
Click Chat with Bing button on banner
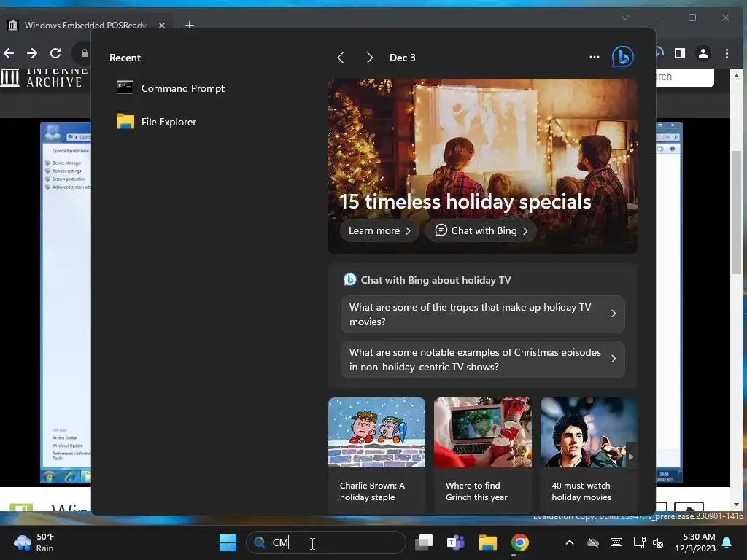tap(481, 231)
